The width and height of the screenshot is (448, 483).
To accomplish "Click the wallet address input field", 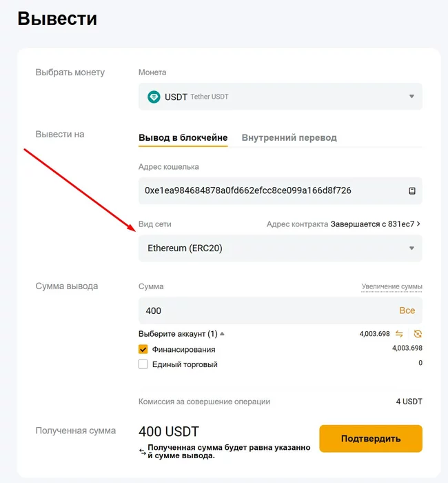I will tap(269, 190).
